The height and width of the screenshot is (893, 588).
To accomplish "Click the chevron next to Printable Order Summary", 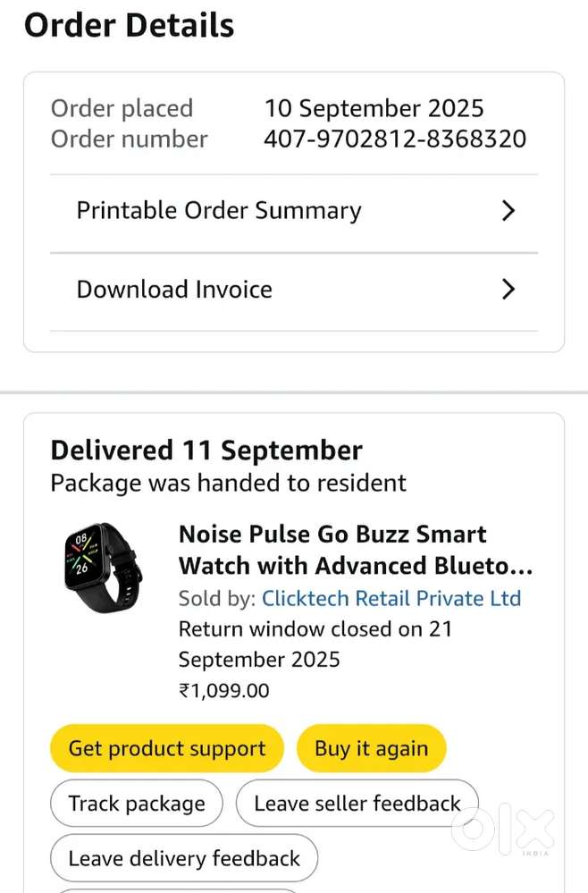I will (509, 211).
